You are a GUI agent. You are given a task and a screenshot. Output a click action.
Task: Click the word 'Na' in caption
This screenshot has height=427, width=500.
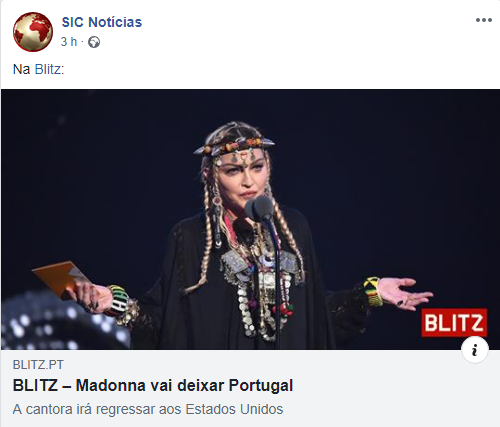point(21,69)
